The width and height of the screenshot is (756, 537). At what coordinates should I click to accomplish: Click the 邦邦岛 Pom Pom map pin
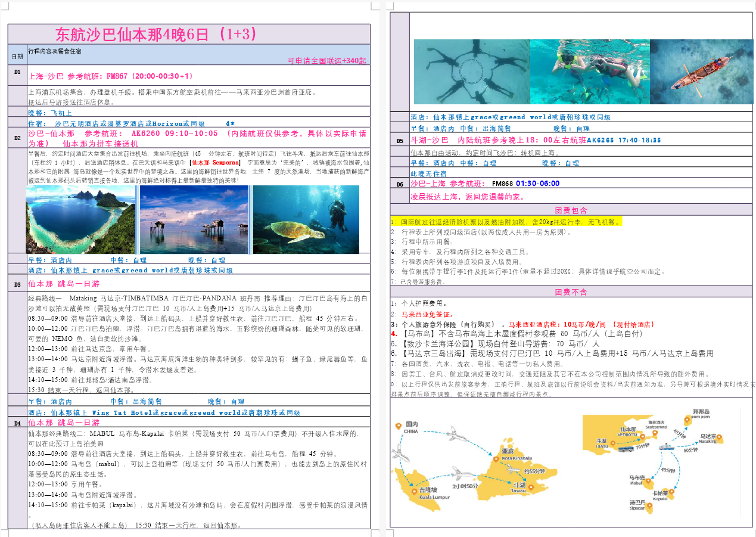click(686, 420)
